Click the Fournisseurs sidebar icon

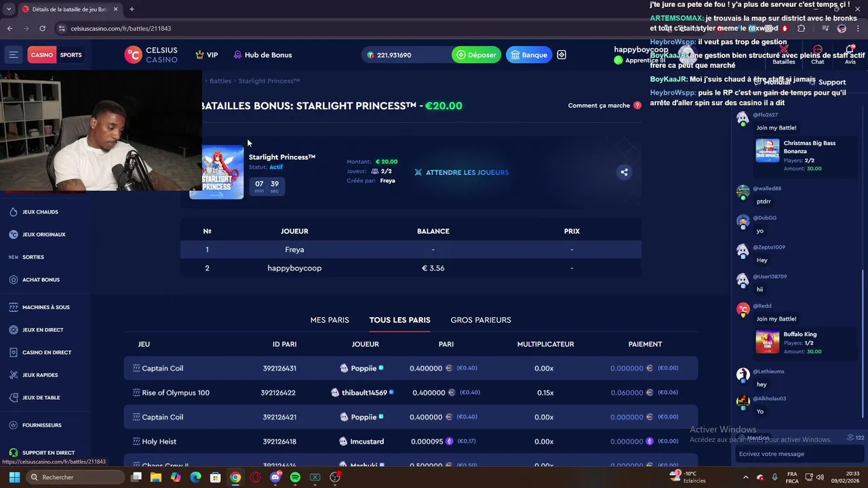[x=14, y=425]
